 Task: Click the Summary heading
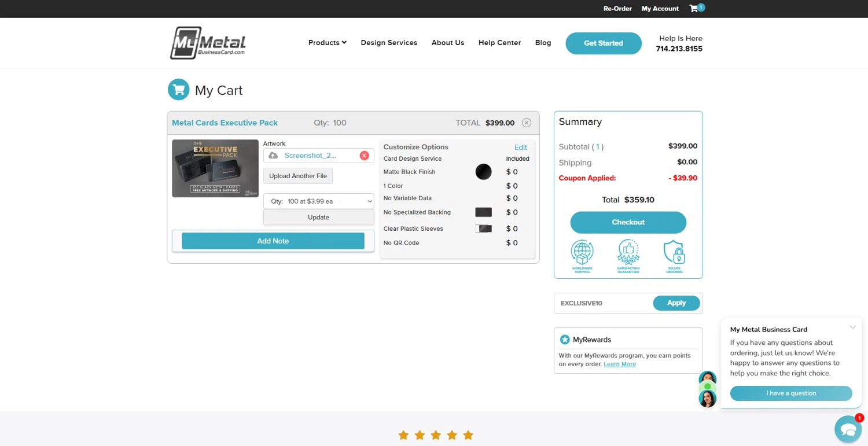(x=580, y=121)
